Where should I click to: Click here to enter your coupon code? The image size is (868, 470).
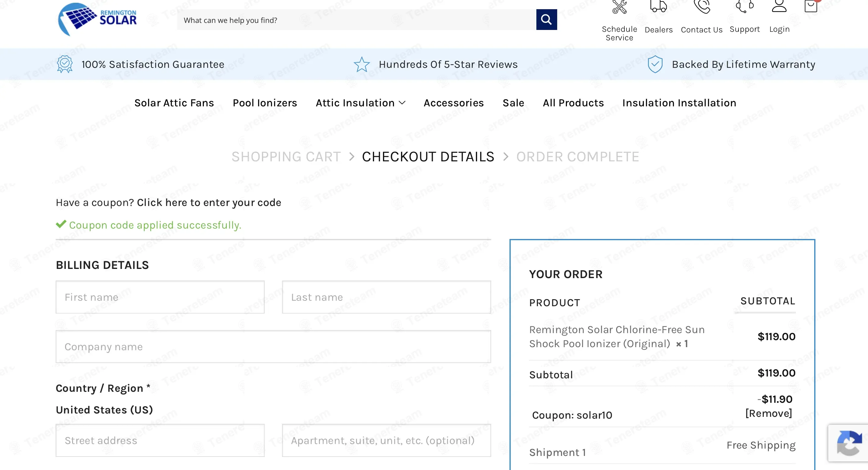pyautogui.click(x=209, y=203)
